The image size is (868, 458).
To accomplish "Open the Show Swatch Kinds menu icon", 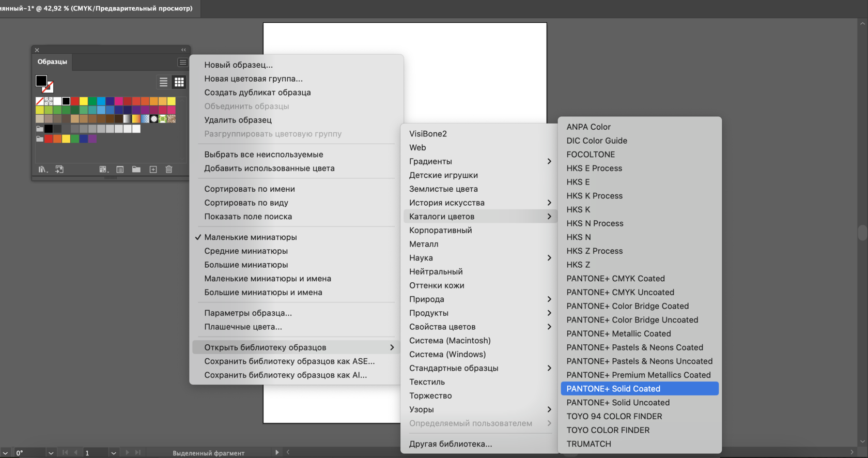I will pyautogui.click(x=104, y=170).
